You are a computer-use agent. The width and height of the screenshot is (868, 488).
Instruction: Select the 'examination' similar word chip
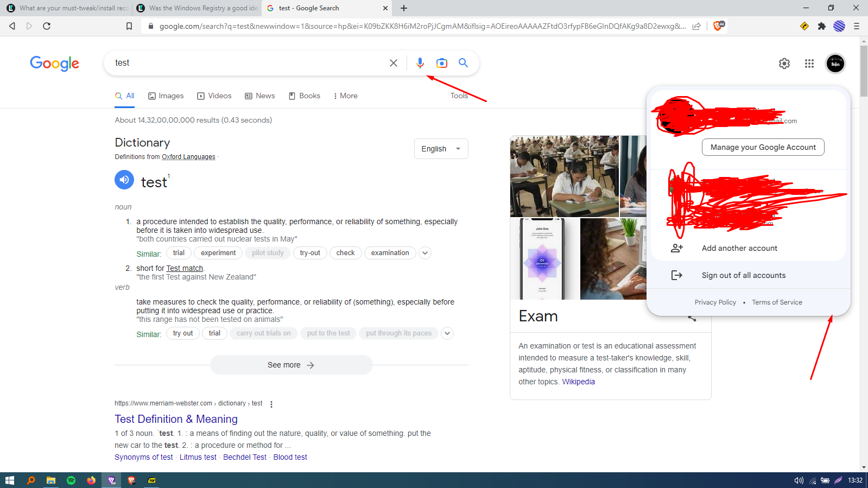(x=390, y=253)
